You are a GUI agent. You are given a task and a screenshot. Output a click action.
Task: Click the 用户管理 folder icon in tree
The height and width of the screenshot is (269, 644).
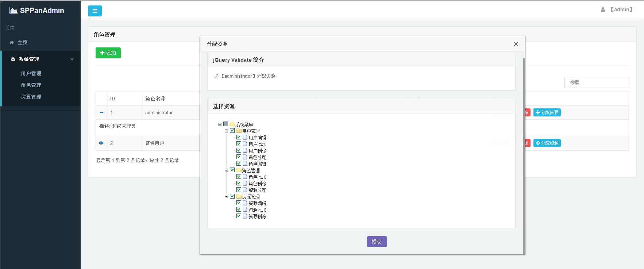click(x=239, y=131)
